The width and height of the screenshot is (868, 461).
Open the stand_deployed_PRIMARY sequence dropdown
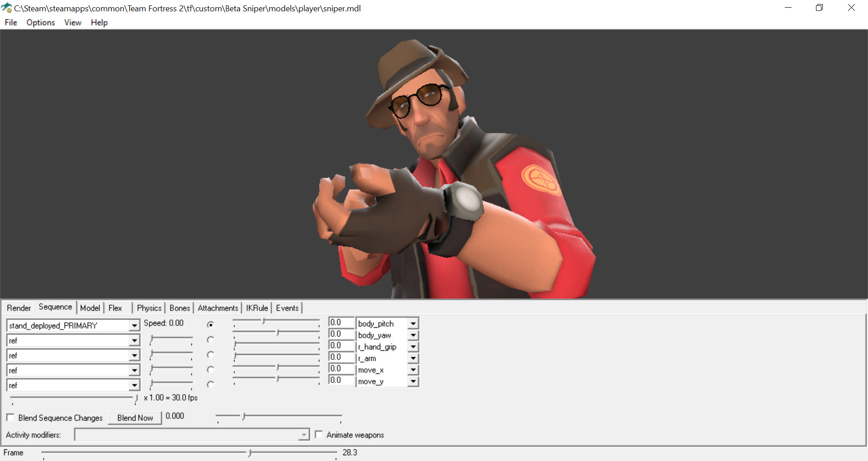pos(134,325)
